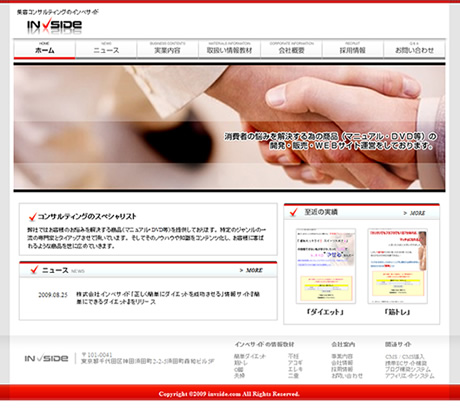
Task: Click the red checkmark beside コンサルティングのスペシャリスト
Action: coord(32,217)
